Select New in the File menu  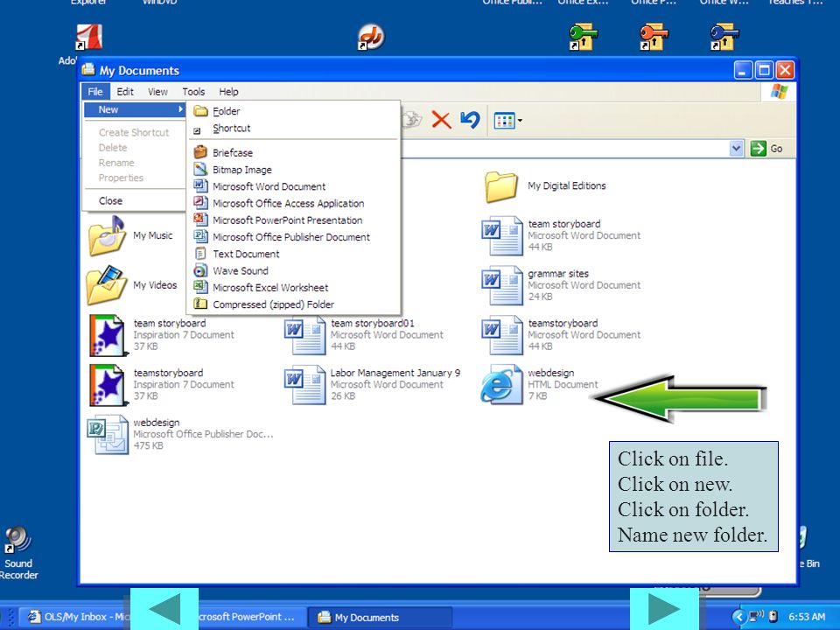click(135, 109)
